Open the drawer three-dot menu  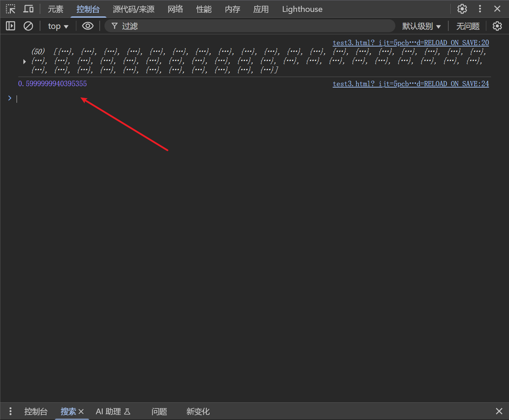(11, 412)
